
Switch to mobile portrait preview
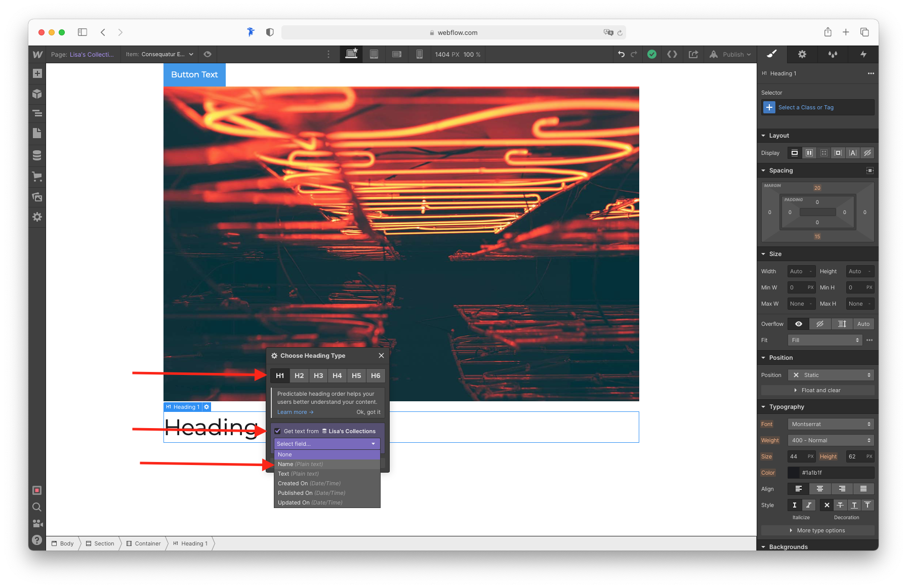pos(420,54)
